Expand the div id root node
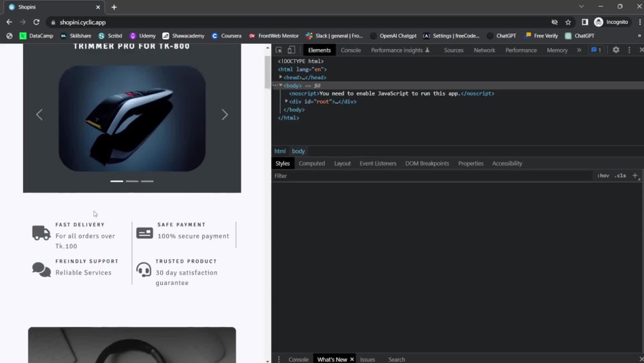This screenshot has width=644, height=363. pos(287,101)
